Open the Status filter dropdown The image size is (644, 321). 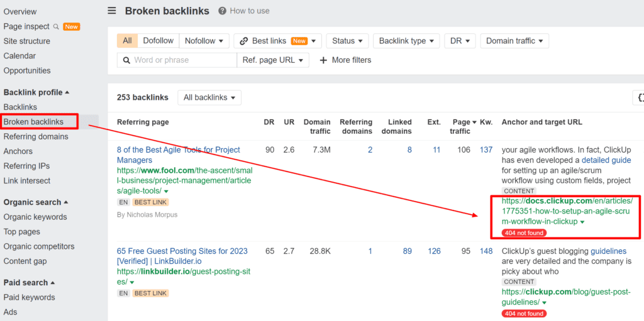pos(347,41)
